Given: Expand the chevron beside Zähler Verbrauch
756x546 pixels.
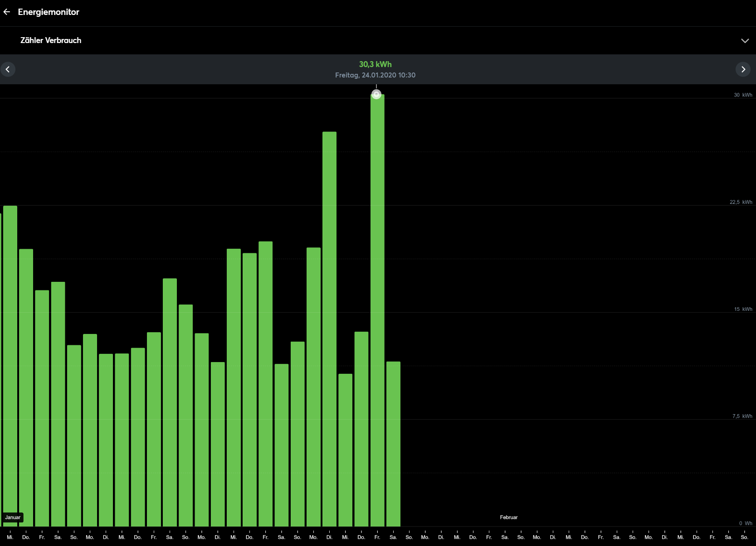Looking at the screenshot, I should 745,41.
